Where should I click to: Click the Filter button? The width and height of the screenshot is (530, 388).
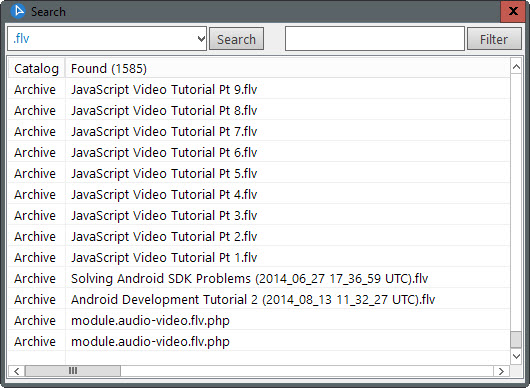point(494,39)
